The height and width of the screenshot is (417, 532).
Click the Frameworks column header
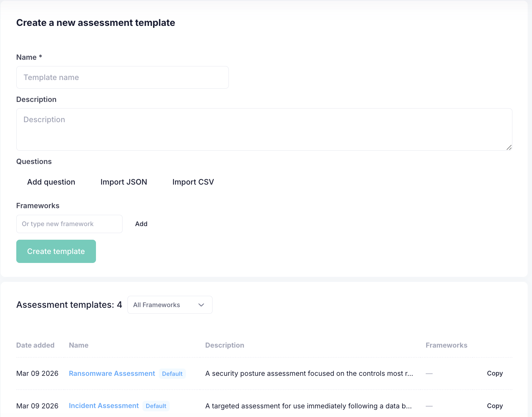pyautogui.click(x=446, y=345)
